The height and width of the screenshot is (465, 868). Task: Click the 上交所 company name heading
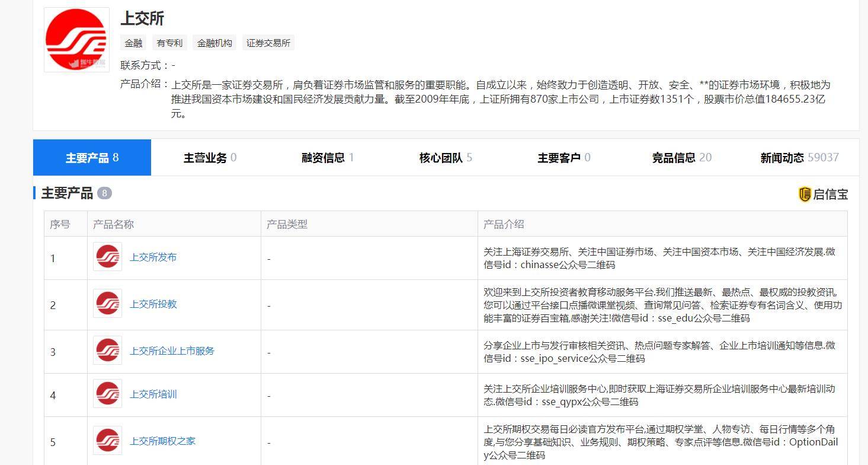(142, 18)
